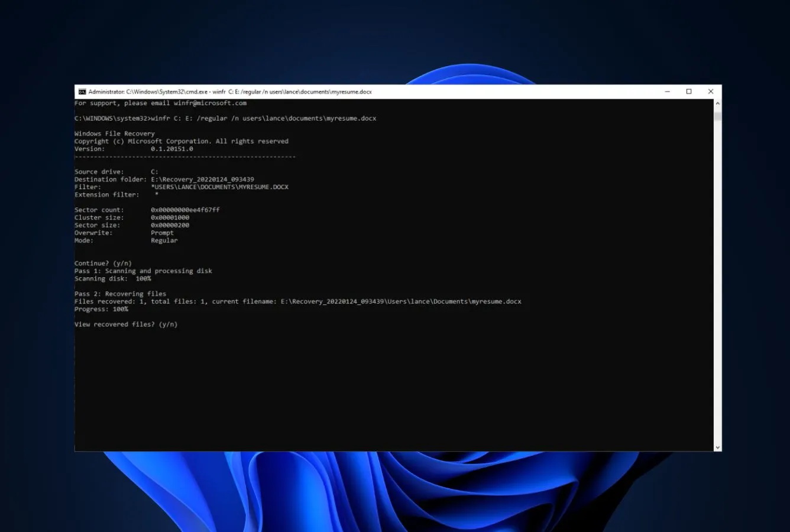790x532 pixels.
Task: Click the Sector count value 0x00000000ee4f67ff
Action: [185, 210]
